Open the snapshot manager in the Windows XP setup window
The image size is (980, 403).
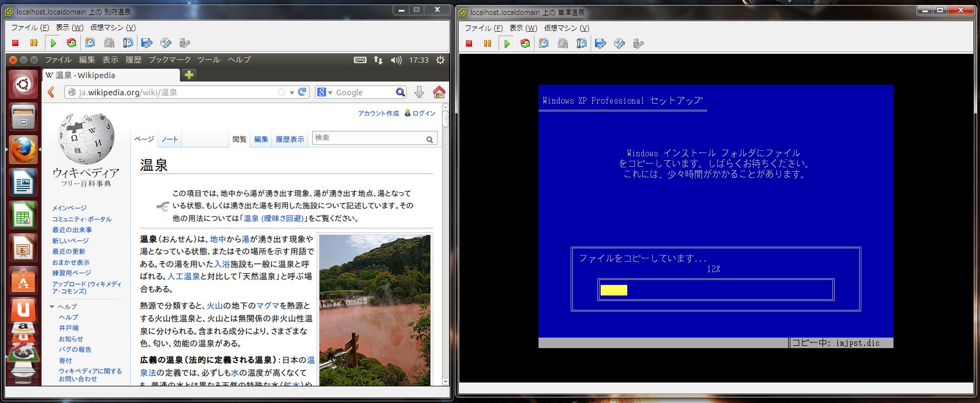582,43
